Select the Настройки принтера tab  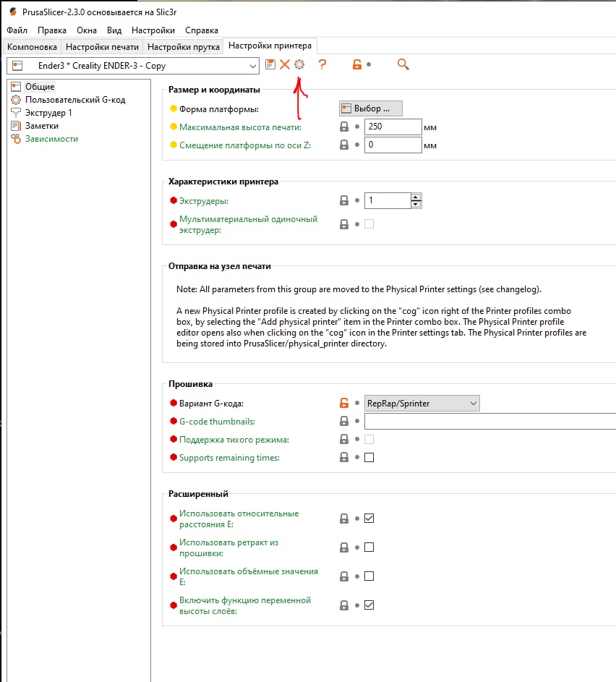click(270, 46)
